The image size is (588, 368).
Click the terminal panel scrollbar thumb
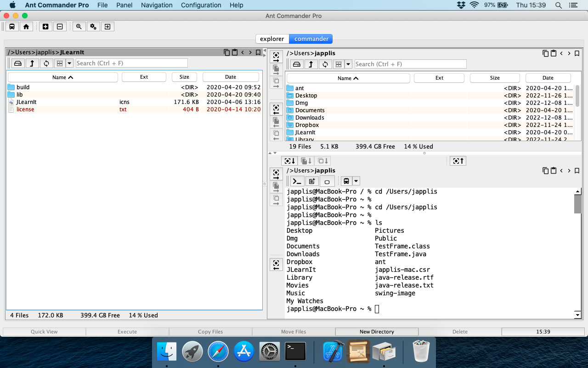pos(577,204)
